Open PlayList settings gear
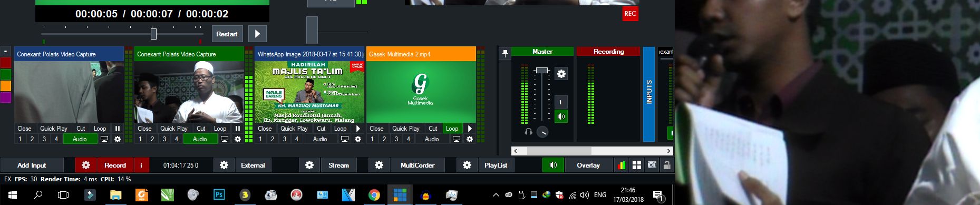 [x=467, y=165]
